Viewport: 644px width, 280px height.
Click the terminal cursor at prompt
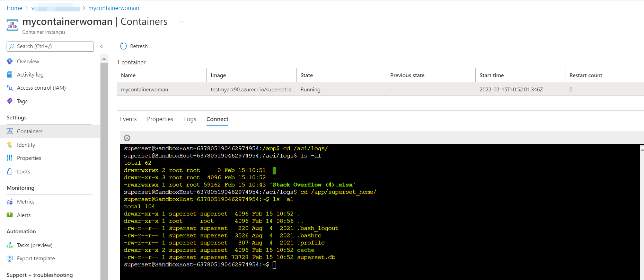coord(274,265)
